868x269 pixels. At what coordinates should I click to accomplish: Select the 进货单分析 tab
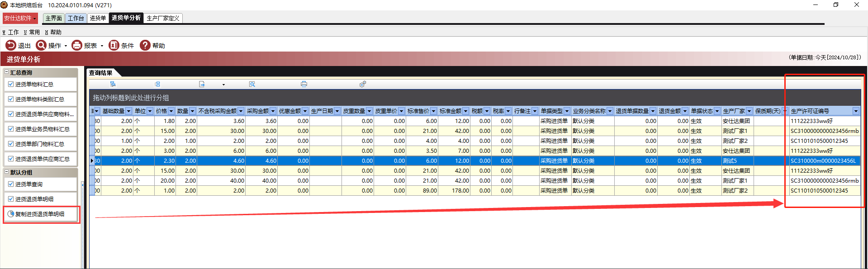(126, 18)
